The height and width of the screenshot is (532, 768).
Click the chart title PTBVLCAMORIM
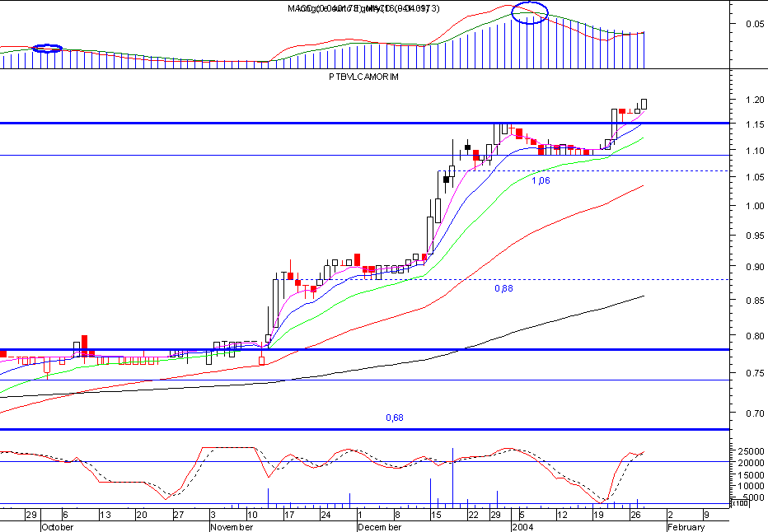pyautogui.click(x=363, y=77)
